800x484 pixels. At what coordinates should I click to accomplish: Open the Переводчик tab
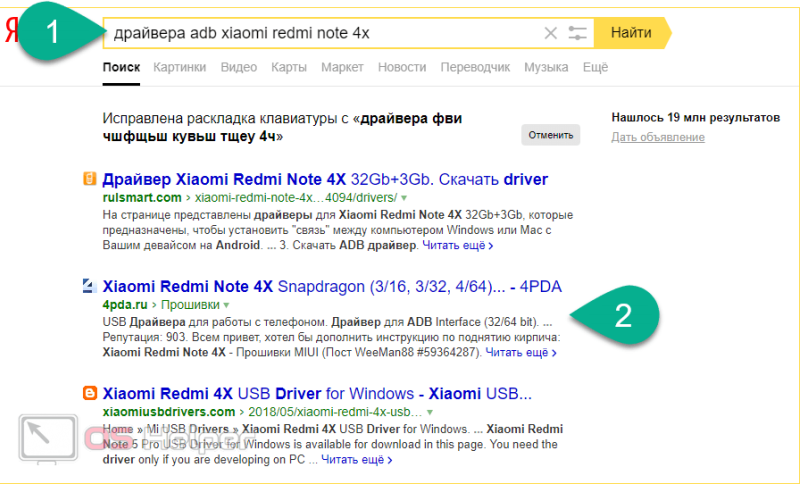tap(475, 67)
